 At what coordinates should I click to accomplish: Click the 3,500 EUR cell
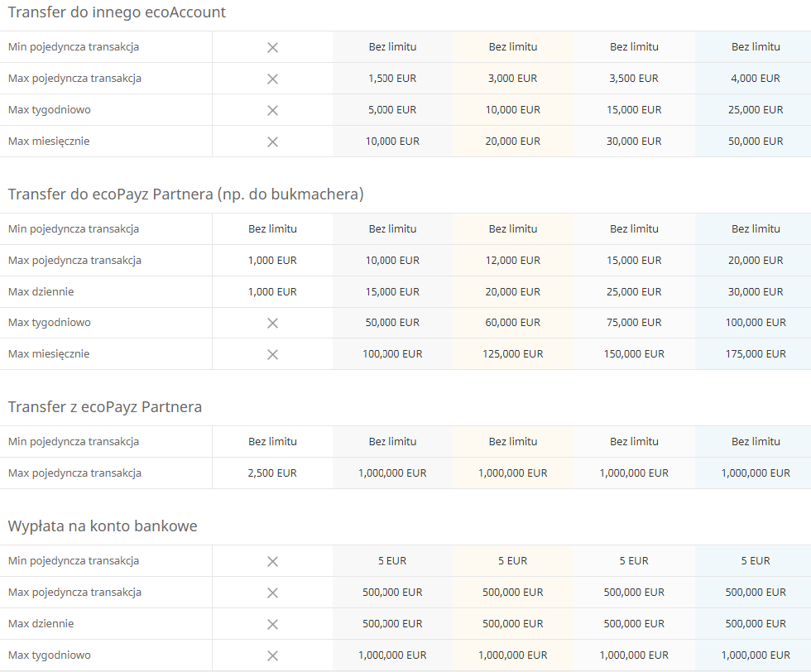pos(634,79)
